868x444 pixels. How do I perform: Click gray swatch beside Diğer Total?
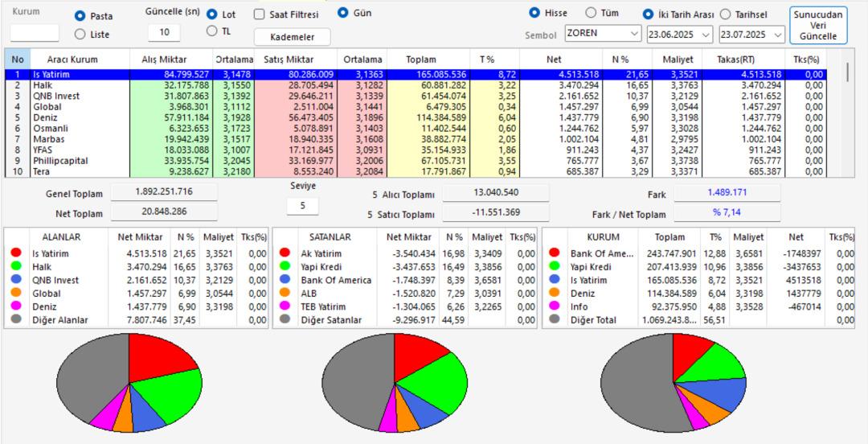554,320
